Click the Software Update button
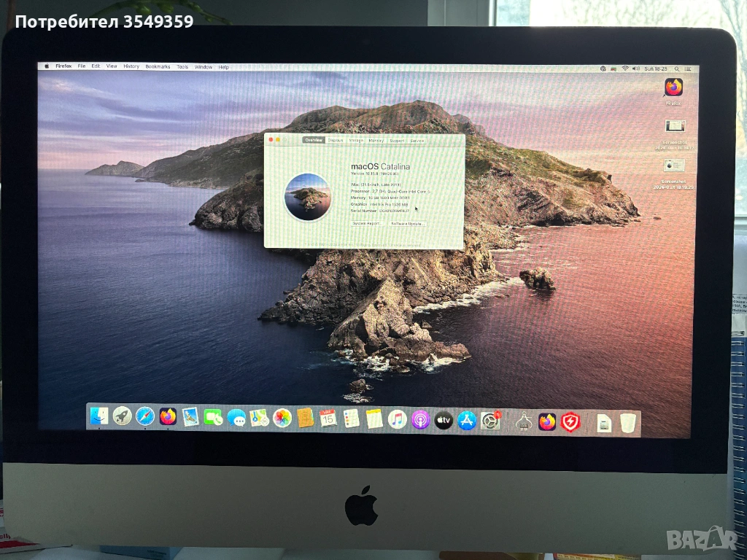 (407, 223)
